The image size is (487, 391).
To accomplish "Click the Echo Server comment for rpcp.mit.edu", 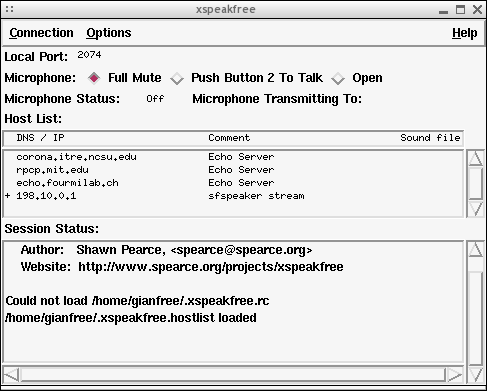I will [241, 170].
